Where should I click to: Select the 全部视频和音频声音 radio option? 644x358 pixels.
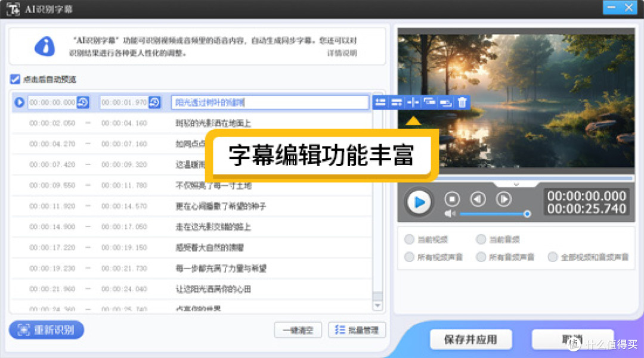[x=553, y=257]
